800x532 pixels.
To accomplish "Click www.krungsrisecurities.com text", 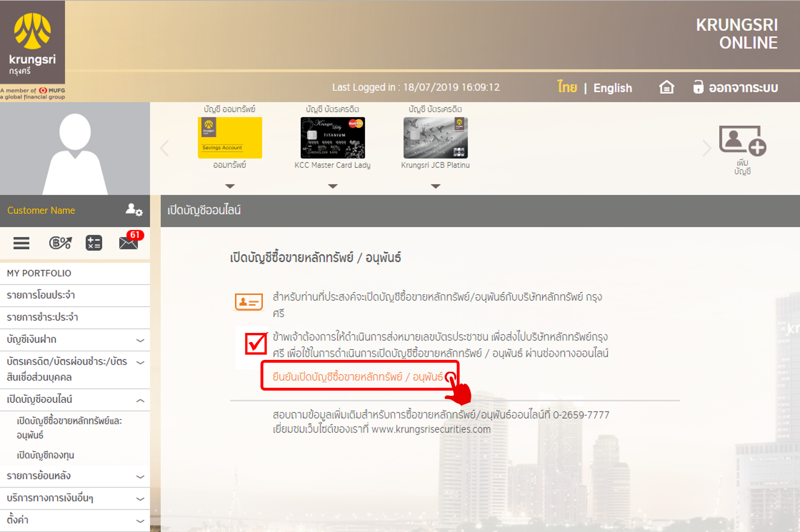I will pos(431,429).
